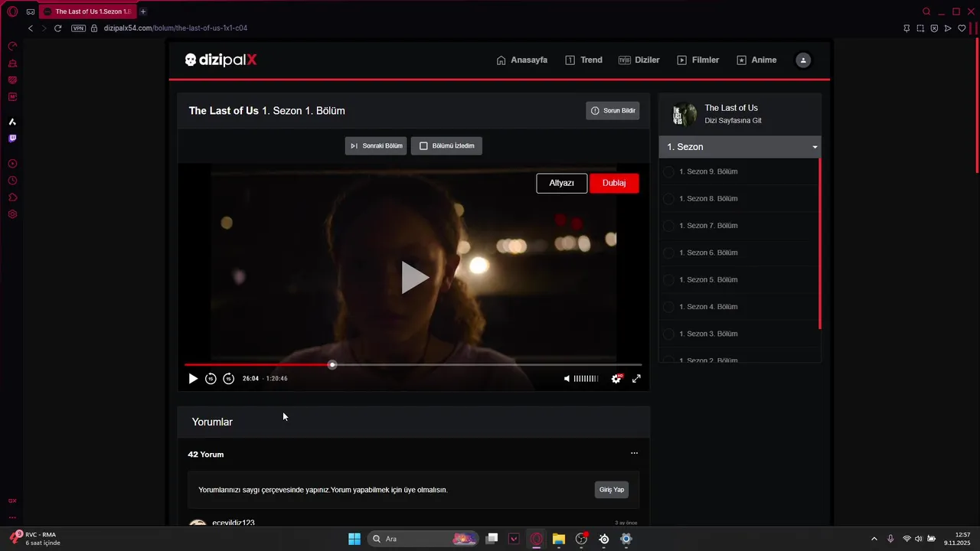Start the video with the large center play button

pyautogui.click(x=414, y=277)
